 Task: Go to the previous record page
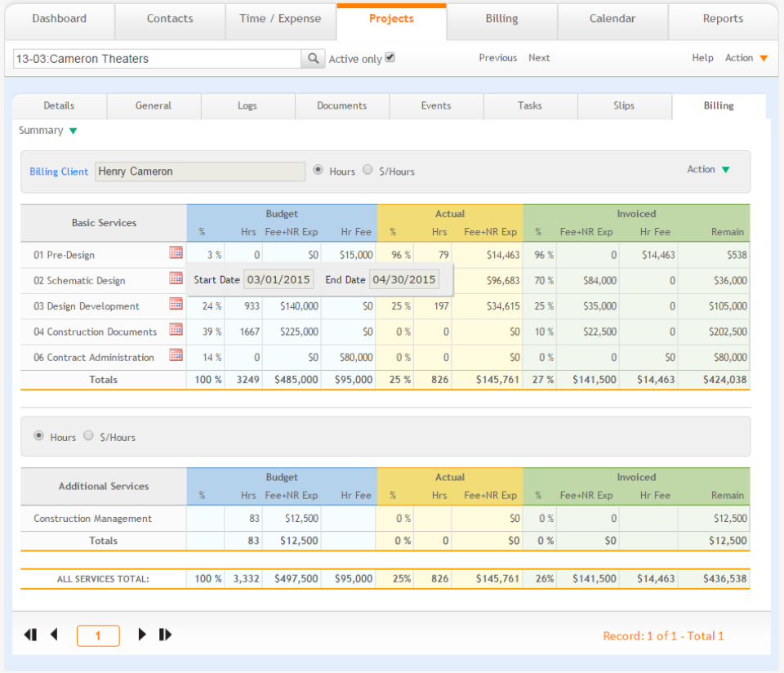pos(54,635)
